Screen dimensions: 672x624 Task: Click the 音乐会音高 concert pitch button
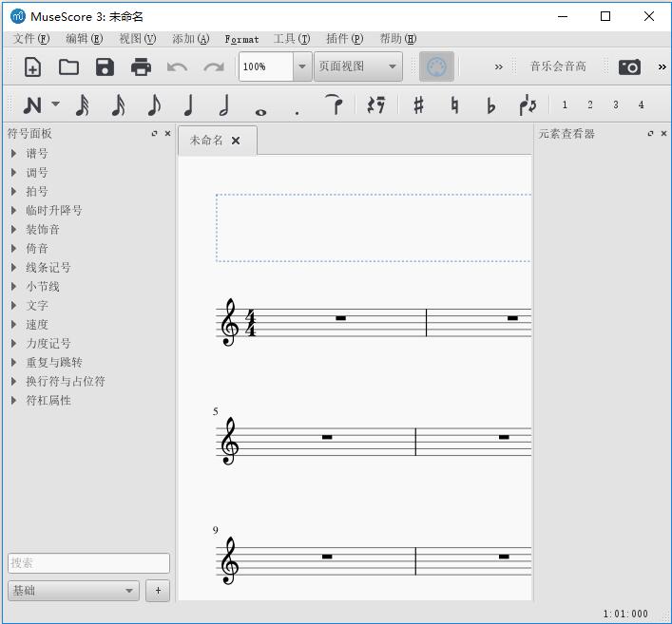(x=558, y=66)
